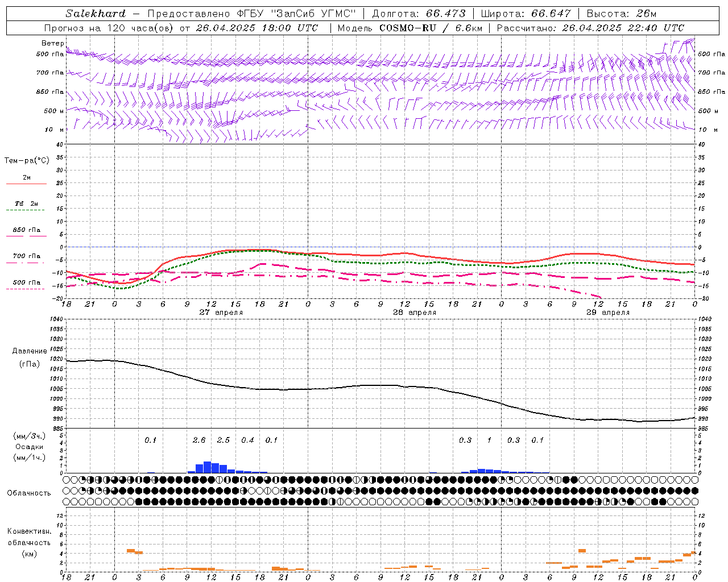Click the "Облачность" cloud cover label

coord(29,493)
